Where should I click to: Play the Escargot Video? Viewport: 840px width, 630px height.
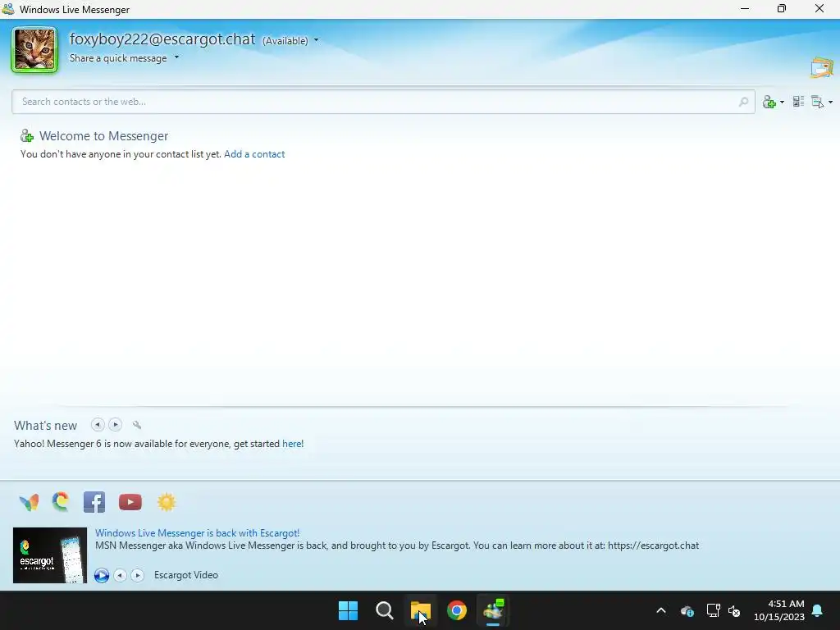coord(101,575)
